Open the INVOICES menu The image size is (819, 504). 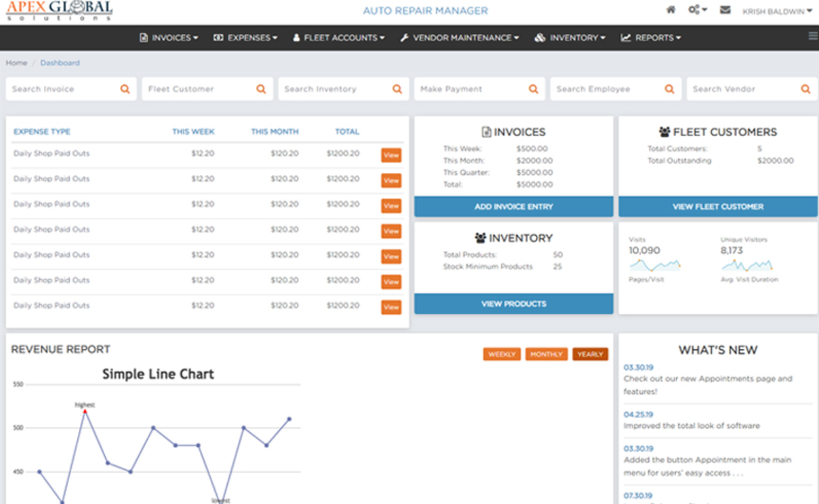point(168,38)
